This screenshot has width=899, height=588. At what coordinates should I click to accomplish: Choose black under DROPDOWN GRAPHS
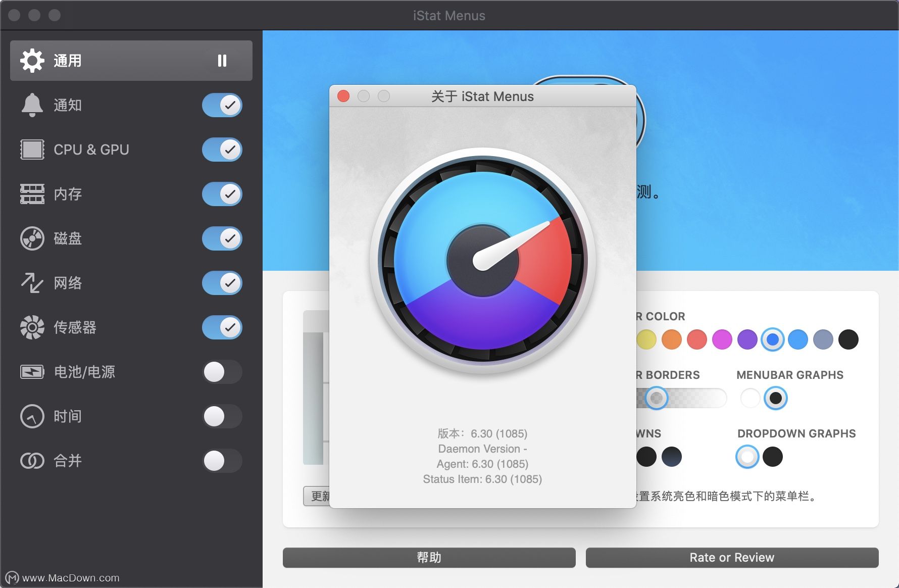[x=773, y=457]
